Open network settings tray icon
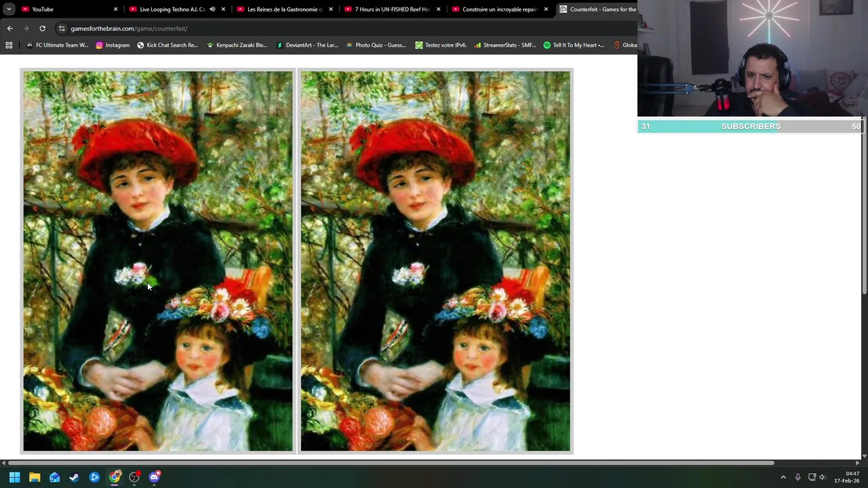 pos(812,477)
